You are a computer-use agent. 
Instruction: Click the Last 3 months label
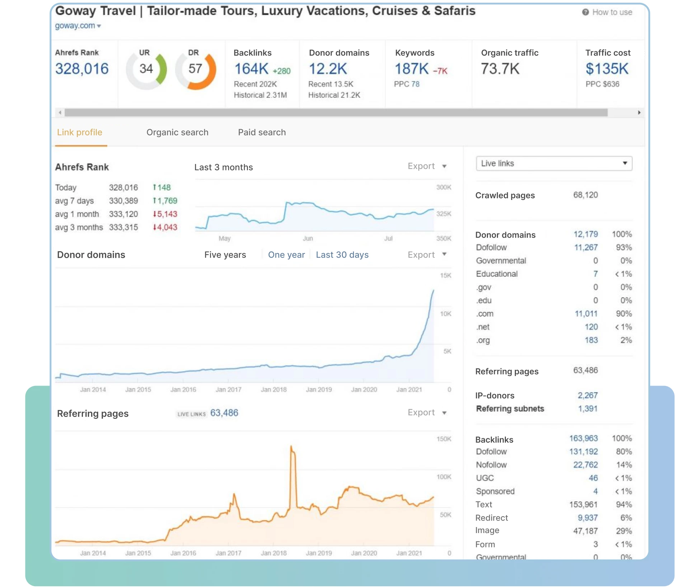224,167
